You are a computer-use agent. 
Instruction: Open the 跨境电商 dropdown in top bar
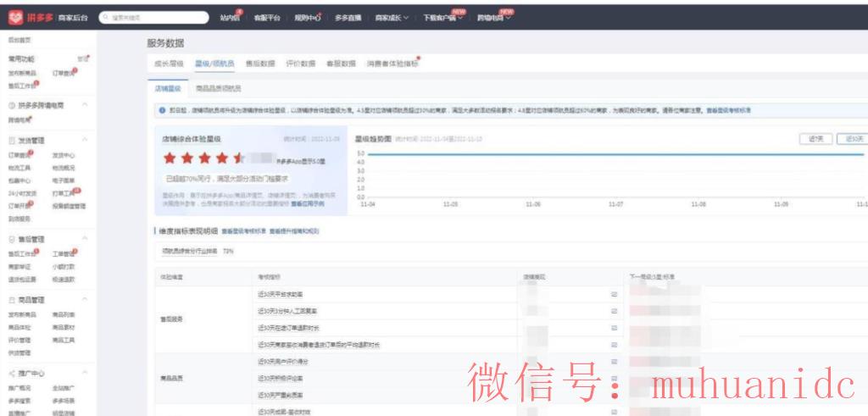click(495, 17)
